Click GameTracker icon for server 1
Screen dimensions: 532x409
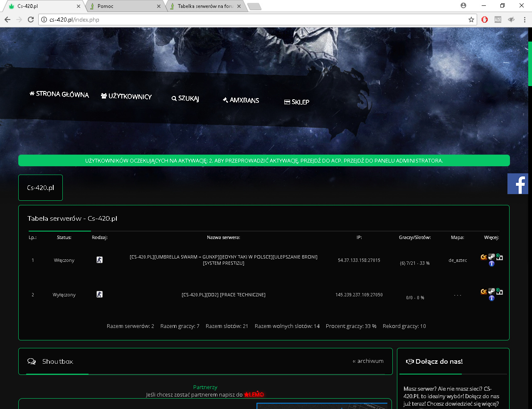click(x=483, y=257)
